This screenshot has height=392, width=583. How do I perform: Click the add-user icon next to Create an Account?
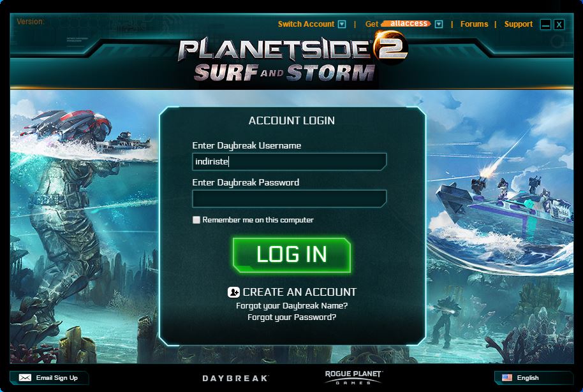click(x=233, y=292)
